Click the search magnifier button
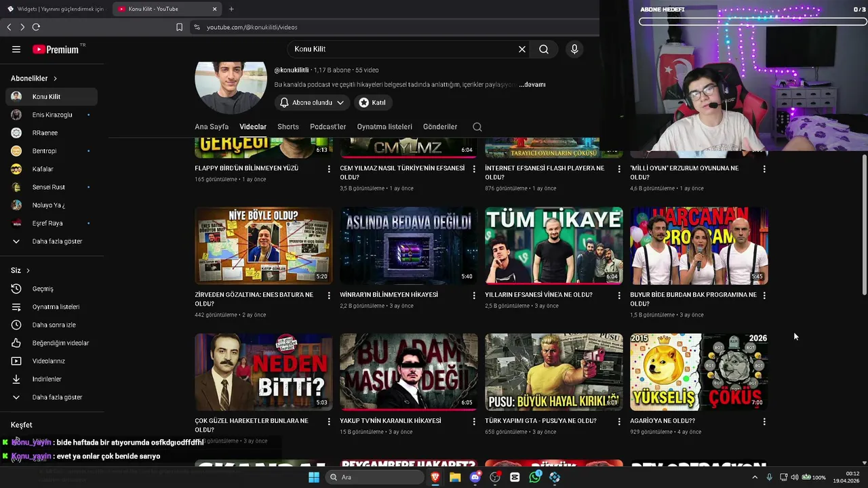Screen dimensions: 868x488 pos(544,49)
